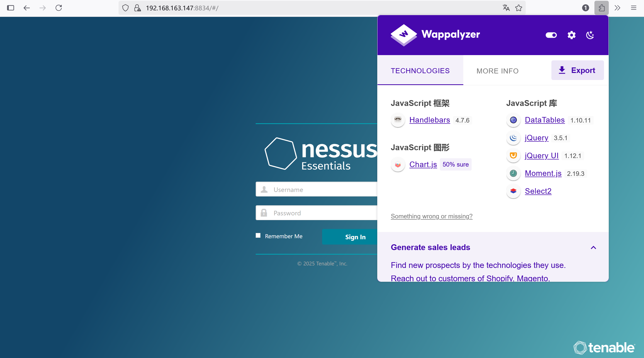Image resolution: width=644 pixels, height=358 pixels.
Task: Open the jQuery UI link
Action: 542,156
